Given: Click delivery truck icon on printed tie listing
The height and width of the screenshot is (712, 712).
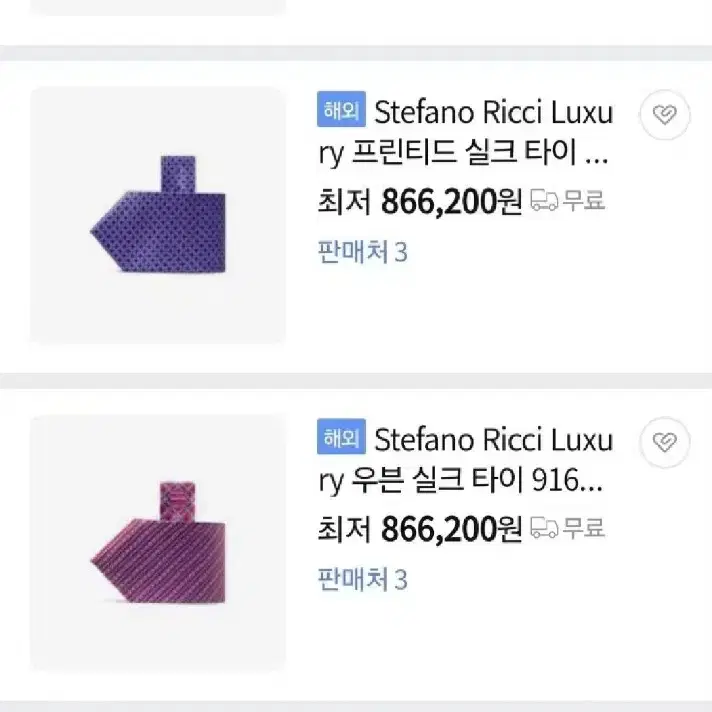Looking at the screenshot, I should (x=544, y=200).
